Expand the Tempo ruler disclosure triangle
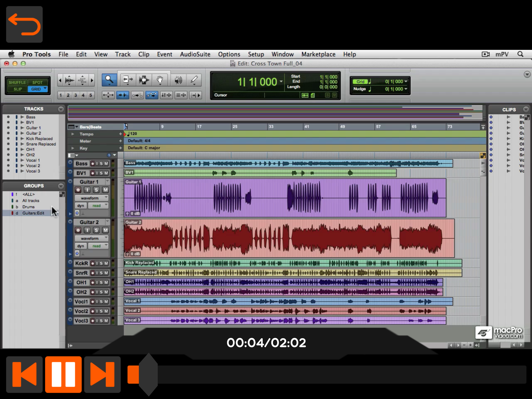 click(73, 134)
